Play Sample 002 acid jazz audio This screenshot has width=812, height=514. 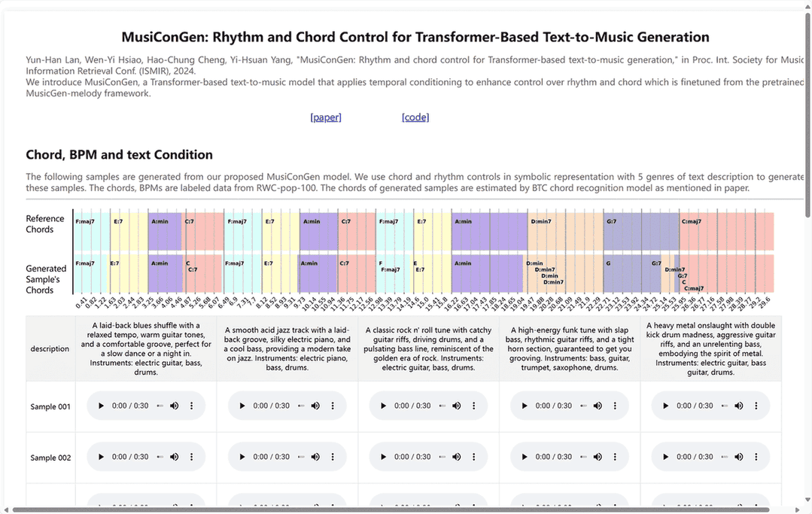pos(242,457)
